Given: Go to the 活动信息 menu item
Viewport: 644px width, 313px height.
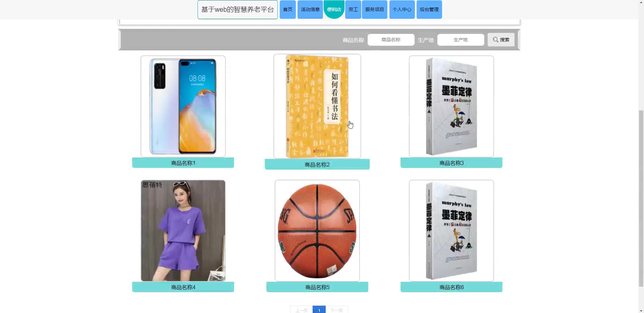Looking at the screenshot, I should pyautogui.click(x=310, y=9).
